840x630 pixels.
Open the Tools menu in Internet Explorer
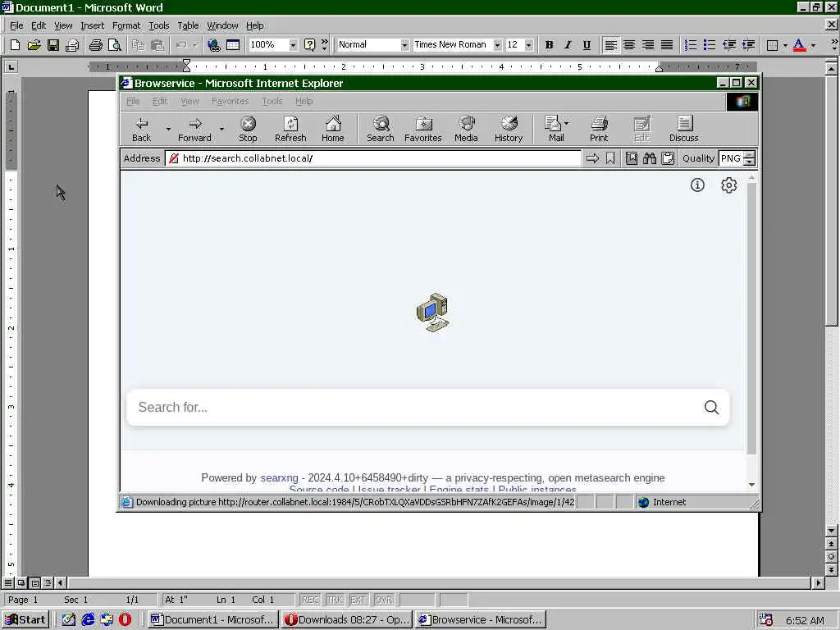[x=272, y=101]
